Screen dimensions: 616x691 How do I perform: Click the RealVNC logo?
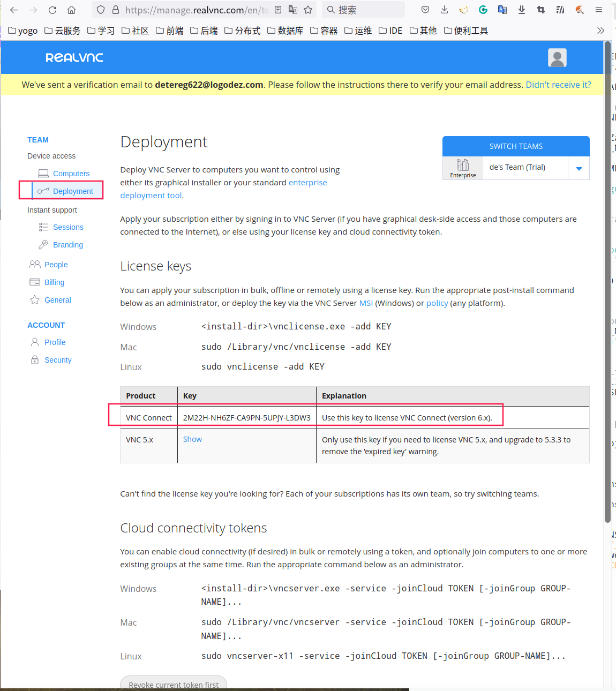click(x=74, y=58)
